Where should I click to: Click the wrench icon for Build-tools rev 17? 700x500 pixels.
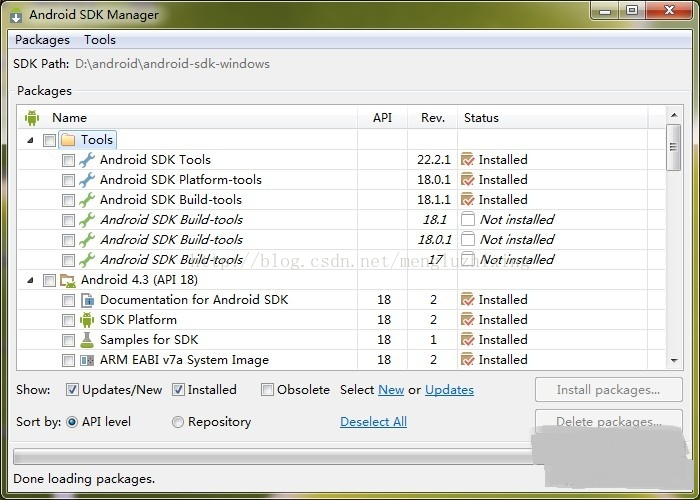coord(87,260)
